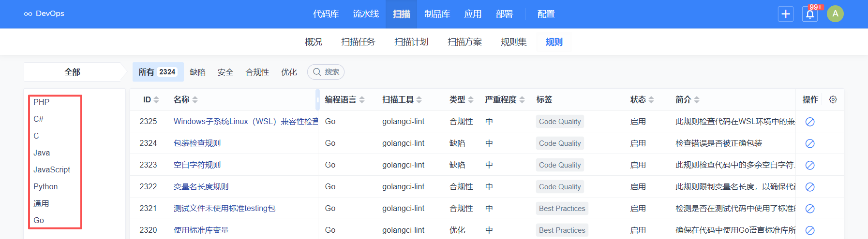Open the notifications bell icon
Screen dimensions: 868x239
(810, 14)
